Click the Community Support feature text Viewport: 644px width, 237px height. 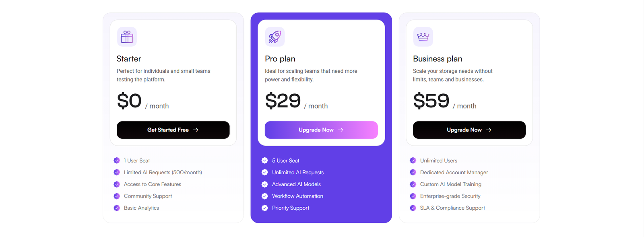pos(148,196)
